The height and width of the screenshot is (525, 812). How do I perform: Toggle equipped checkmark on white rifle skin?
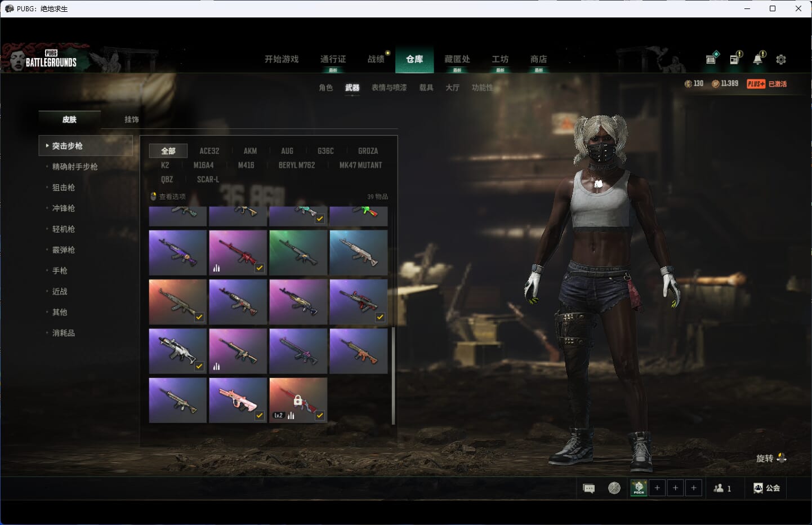click(x=199, y=366)
